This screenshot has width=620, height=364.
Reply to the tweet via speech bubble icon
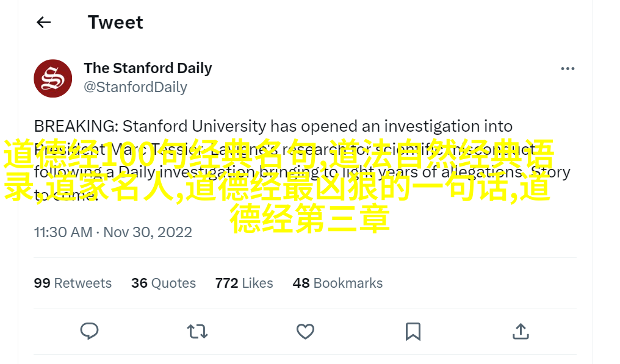tap(90, 331)
